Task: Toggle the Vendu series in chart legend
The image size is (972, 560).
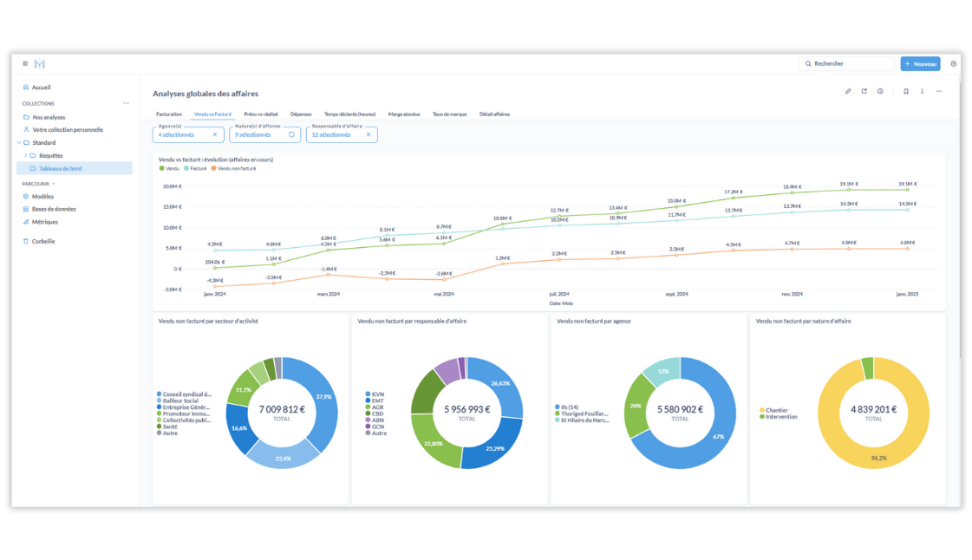Action: [170, 168]
